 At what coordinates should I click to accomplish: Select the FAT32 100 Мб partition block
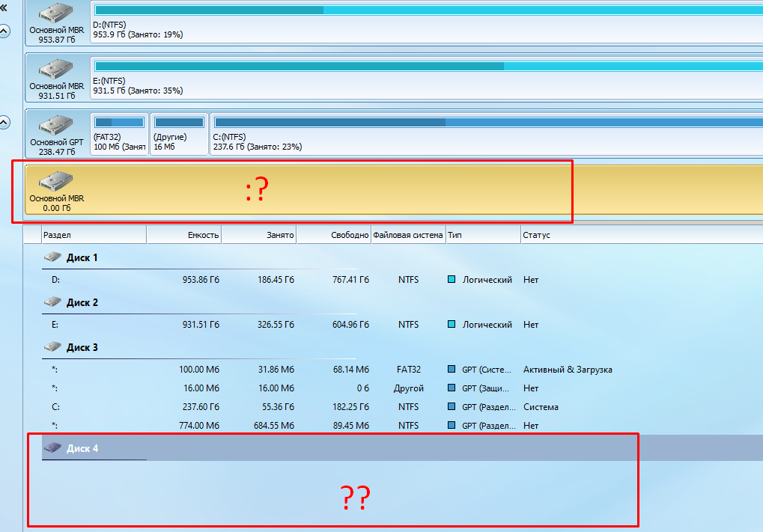120,134
